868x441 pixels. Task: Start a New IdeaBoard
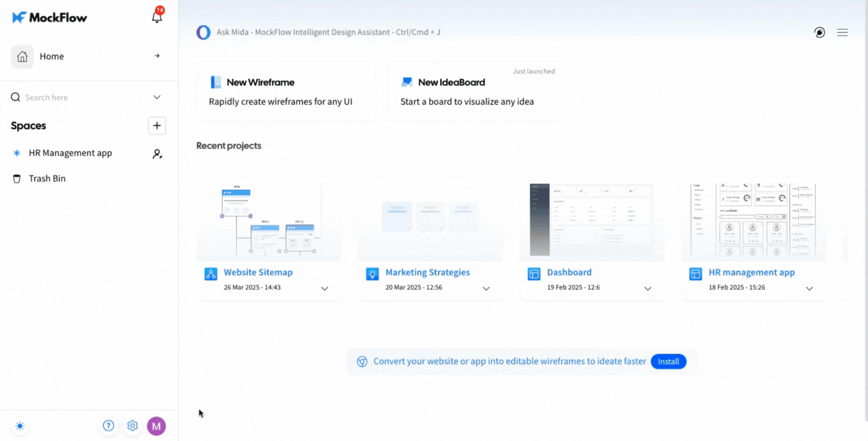[478, 91]
